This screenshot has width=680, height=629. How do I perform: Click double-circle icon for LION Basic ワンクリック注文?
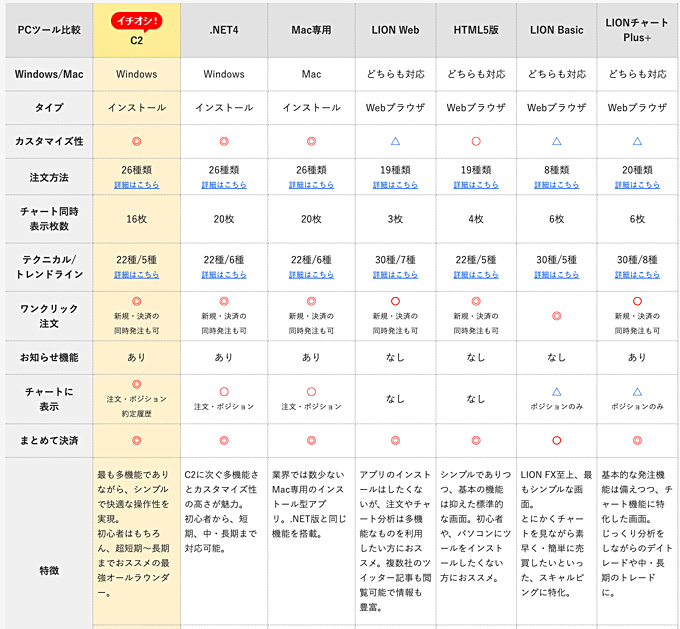click(556, 316)
